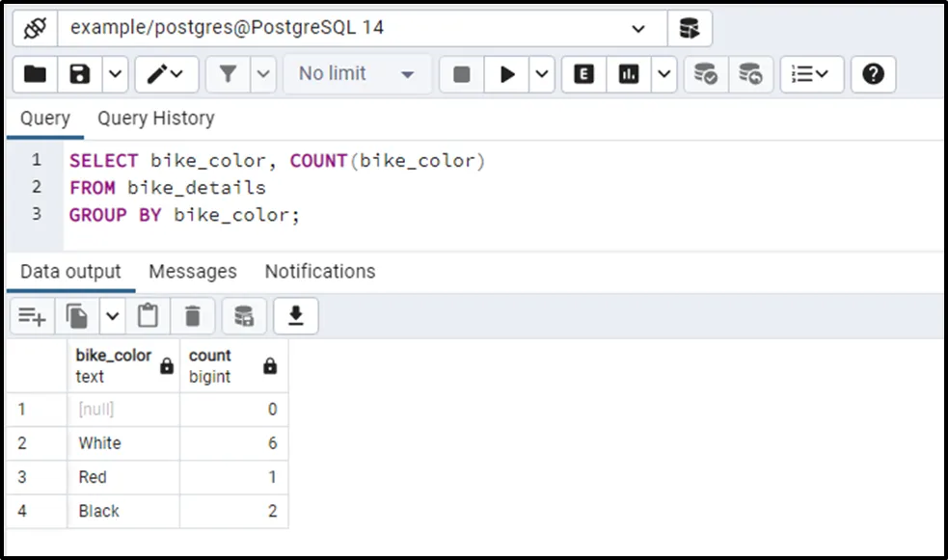The image size is (948, 560).
Task: Click the Explain Analyze chart icon
Action: (629, 74)
